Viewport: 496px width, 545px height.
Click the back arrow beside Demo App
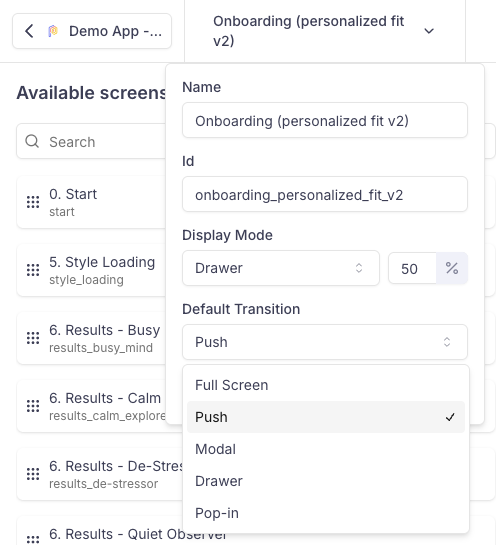[30, 31]
